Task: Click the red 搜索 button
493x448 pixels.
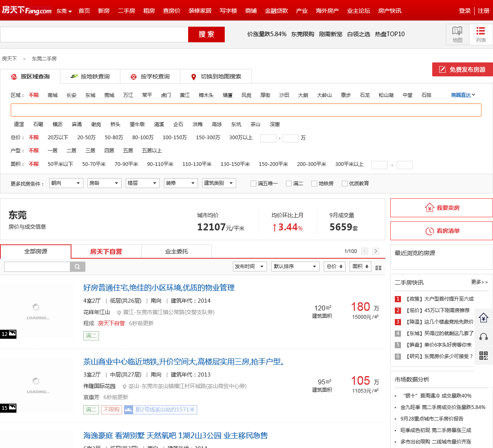Action: coord(206,34)
